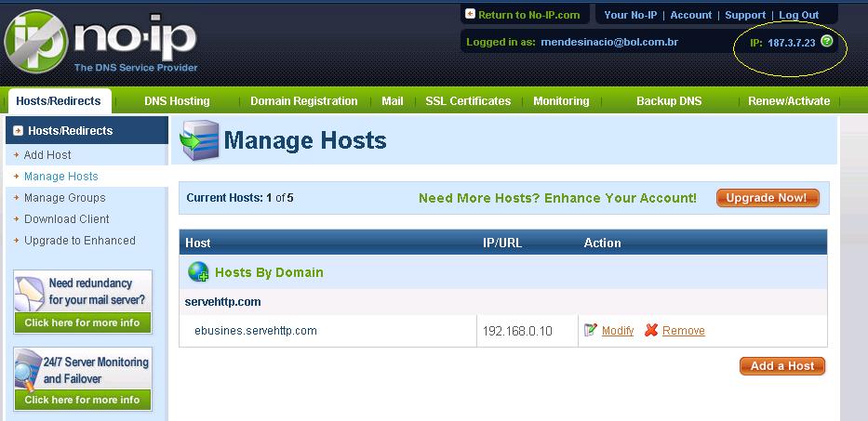This screenshot has height=421, width=868.
Task: Open the Support link
Action: click(744, 15)
